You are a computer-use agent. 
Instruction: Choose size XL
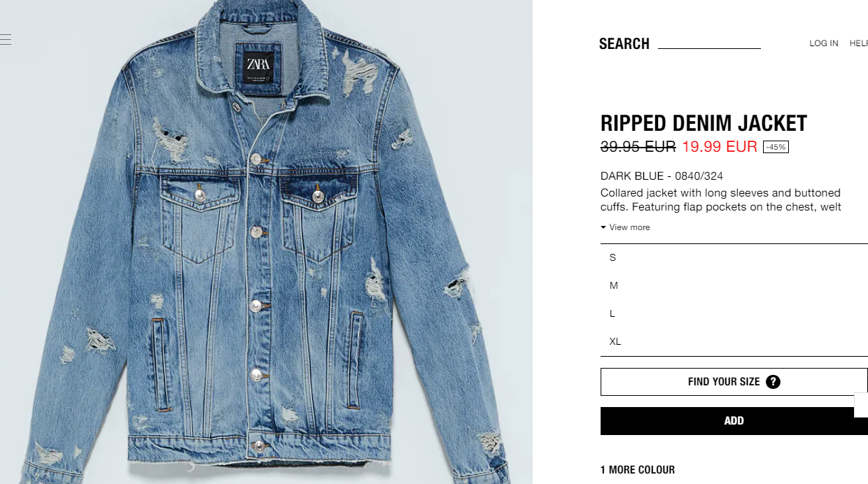click(x=734, y=341)
